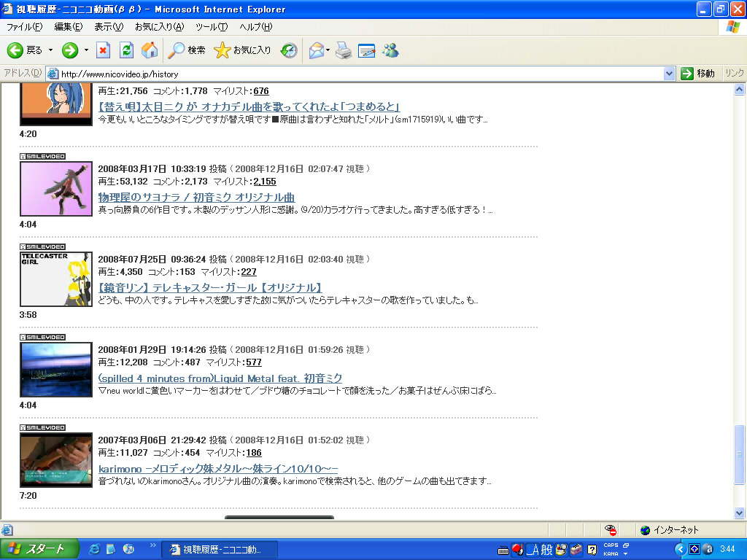Screen dimensions: 747x560
Task: Stop page loading with red X icon
Action: (103, 50)
